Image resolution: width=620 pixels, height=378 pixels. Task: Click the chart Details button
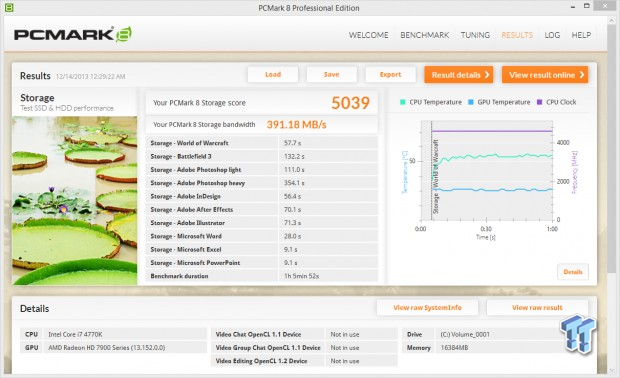click(573, 272)
